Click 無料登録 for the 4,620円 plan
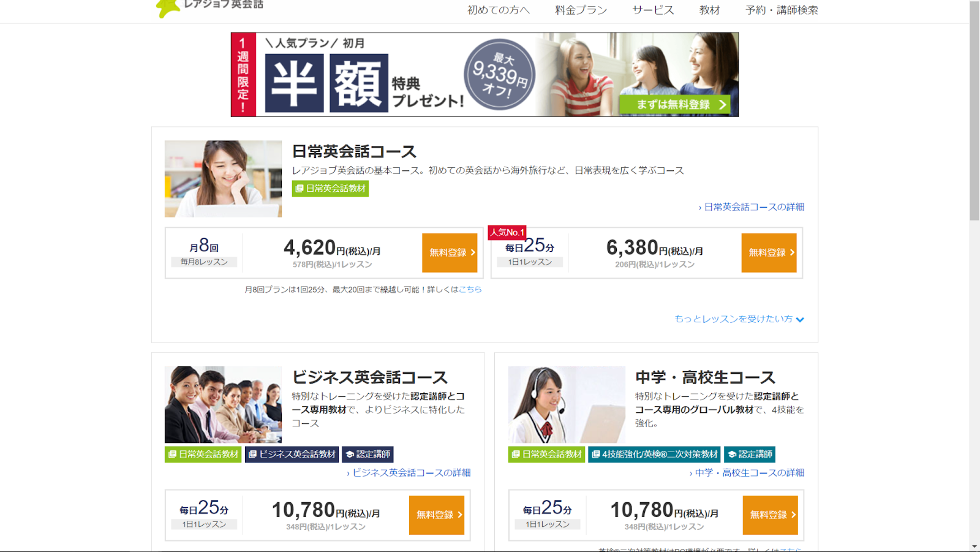This screenshot has height=552, width=980. 450,252
